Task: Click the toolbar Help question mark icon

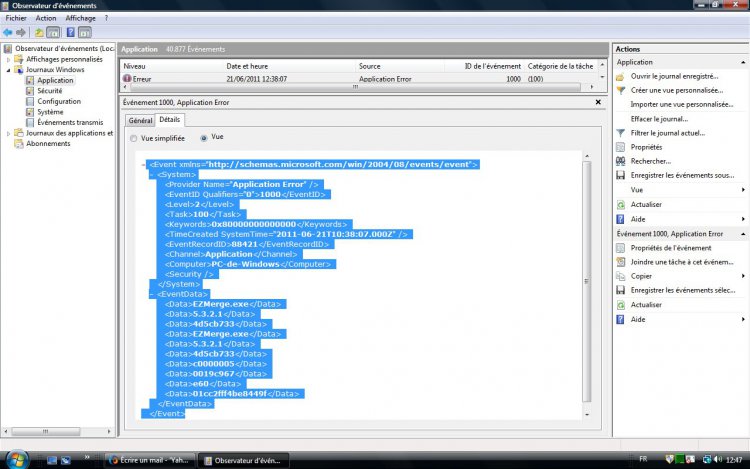Action: (70, 32)
